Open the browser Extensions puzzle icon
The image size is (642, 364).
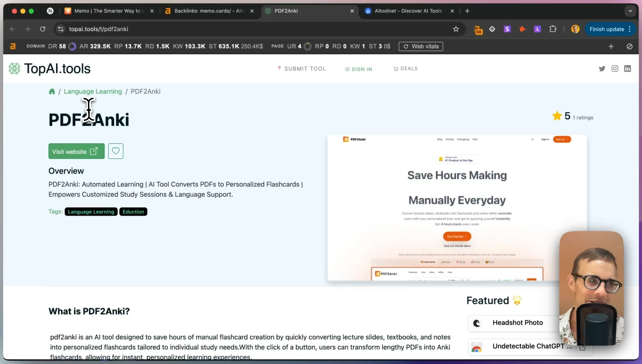(553, 29)
